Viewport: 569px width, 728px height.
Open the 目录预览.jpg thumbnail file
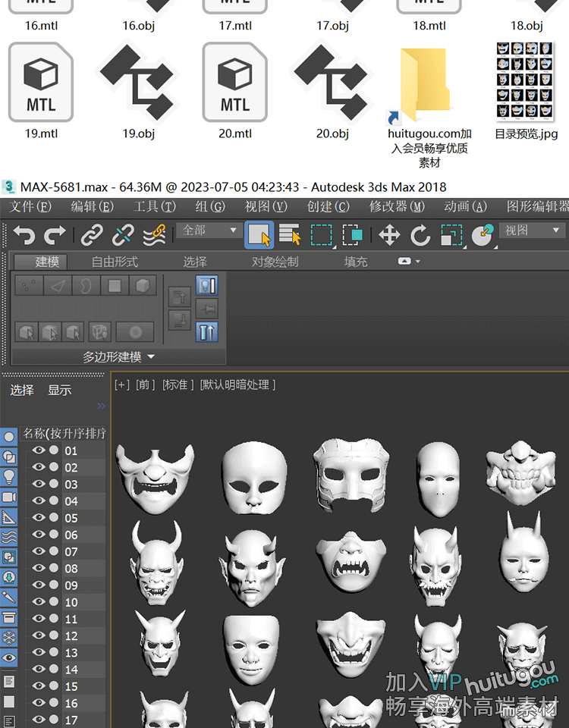coord(526,82)
